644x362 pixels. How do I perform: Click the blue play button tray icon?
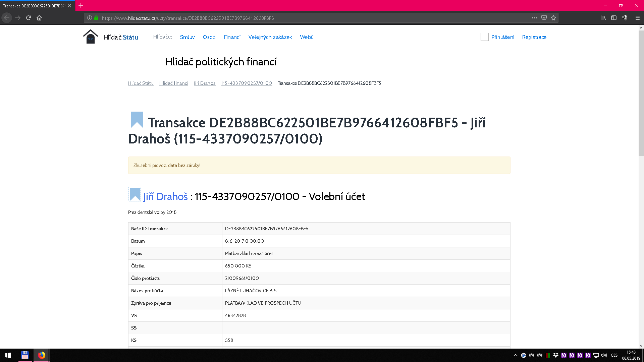(524, 355)
